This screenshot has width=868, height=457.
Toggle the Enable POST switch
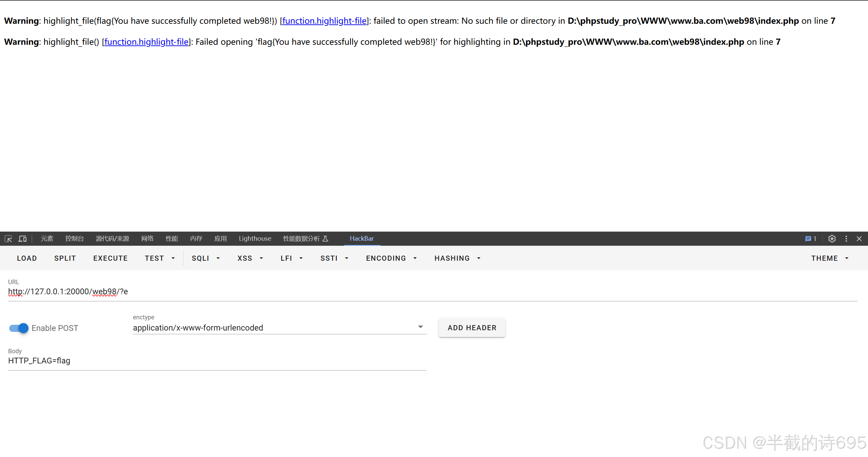tap(19, 328)
